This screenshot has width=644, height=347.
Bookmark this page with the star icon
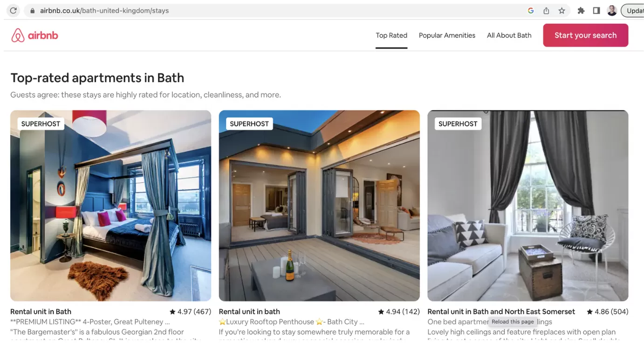click(x=562, y=10)
